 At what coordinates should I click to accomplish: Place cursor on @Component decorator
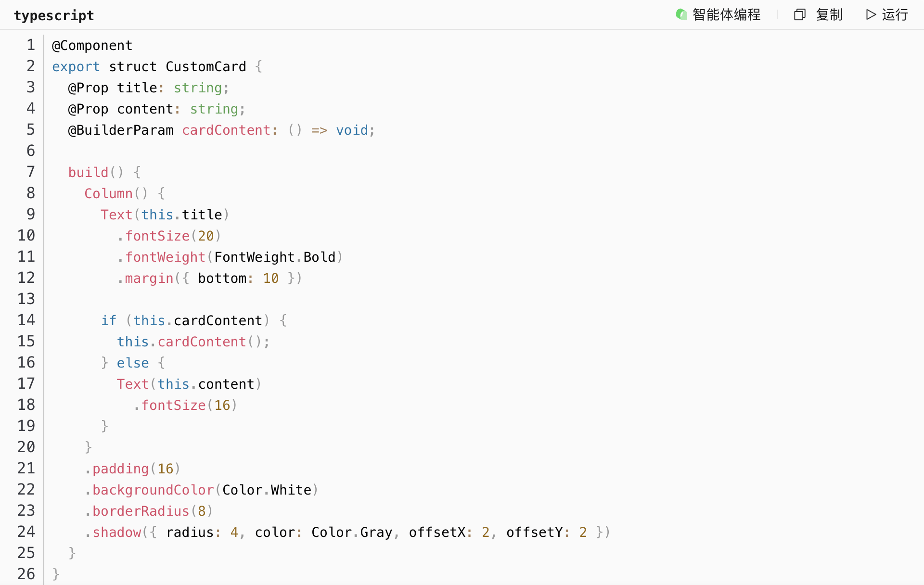pos(92,45)
